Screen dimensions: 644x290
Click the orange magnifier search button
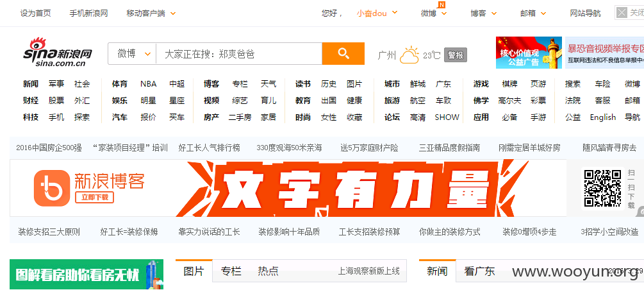click(x=343, y=53)
